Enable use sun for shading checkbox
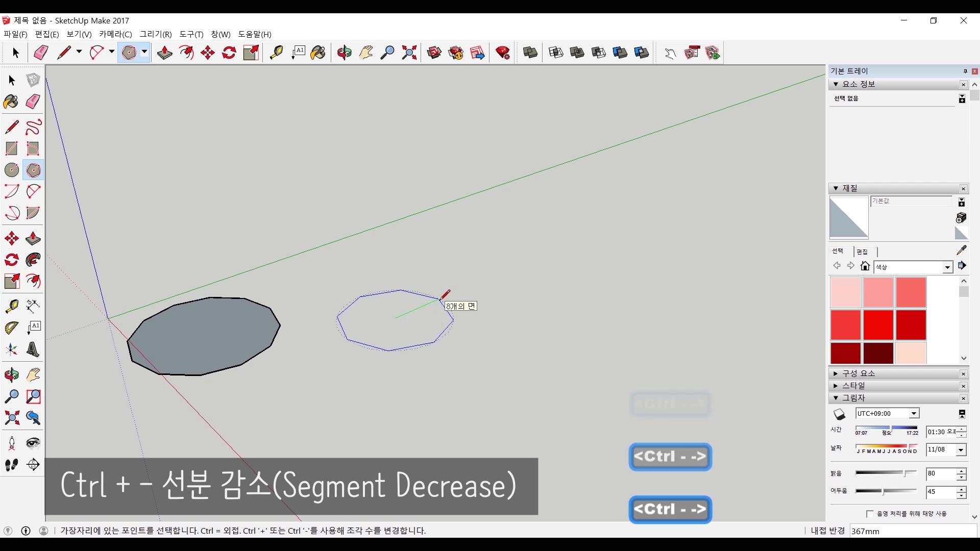Viewport: 980px width, 551px height. tap(870, 514)
